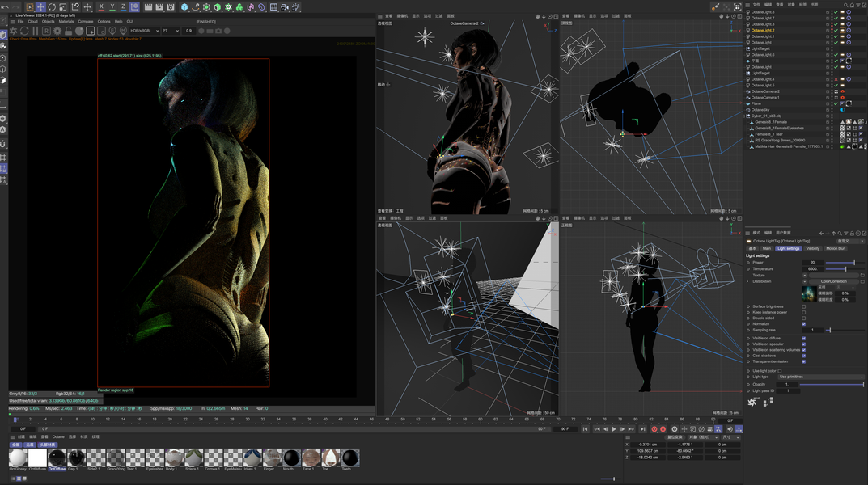Screen dimensions: 868x485
Task: Disable the Cast shadows checkbox
Action: [803, 356]
